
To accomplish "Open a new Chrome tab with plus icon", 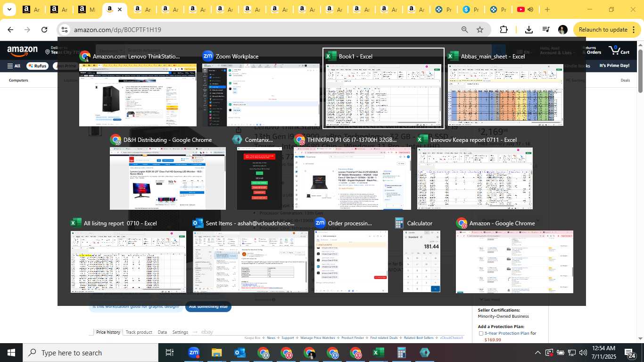I will [547, 9].
